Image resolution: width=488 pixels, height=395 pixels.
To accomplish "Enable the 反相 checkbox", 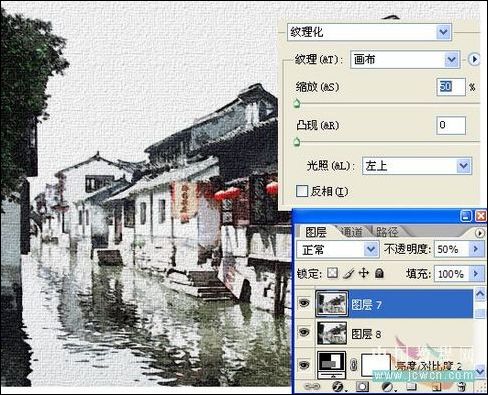I will click(302, 191).
